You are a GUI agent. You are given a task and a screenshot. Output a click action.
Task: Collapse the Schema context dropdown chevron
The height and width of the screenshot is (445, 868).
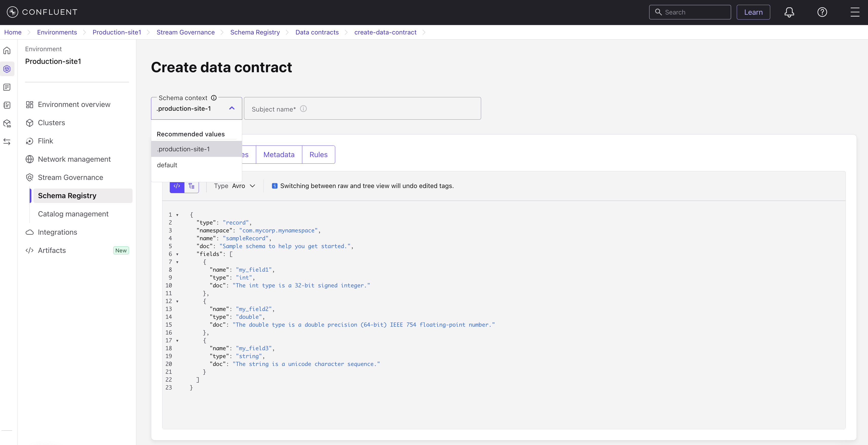[x=232, y=108]
